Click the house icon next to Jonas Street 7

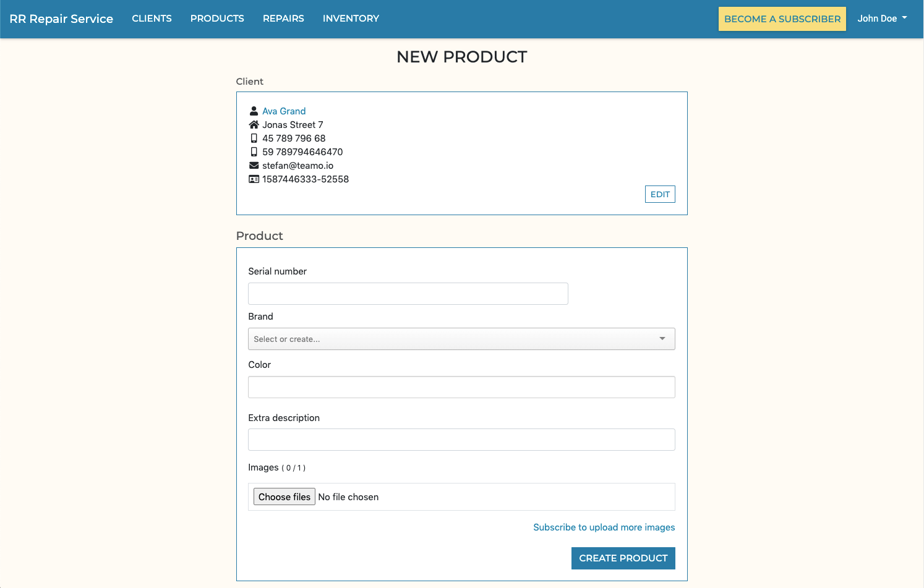(254, 124)
